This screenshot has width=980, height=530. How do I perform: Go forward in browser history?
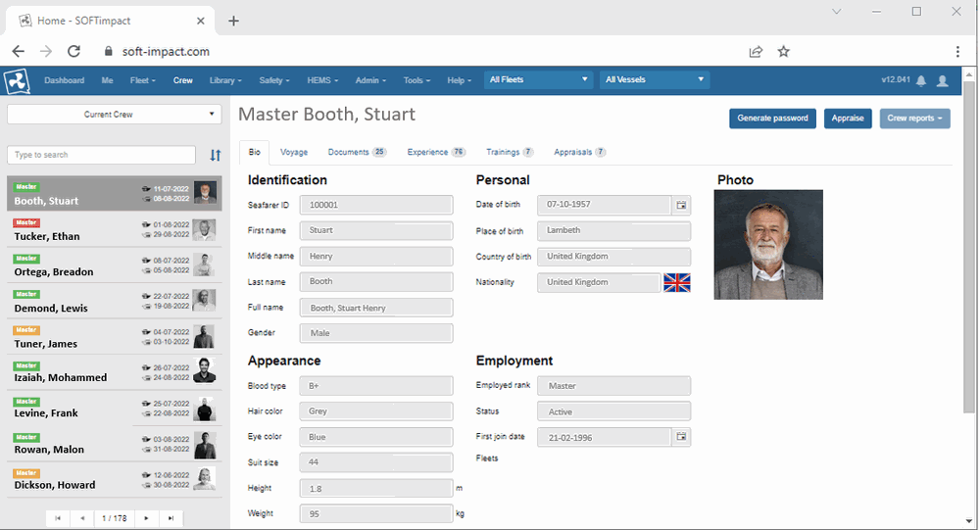46,51
